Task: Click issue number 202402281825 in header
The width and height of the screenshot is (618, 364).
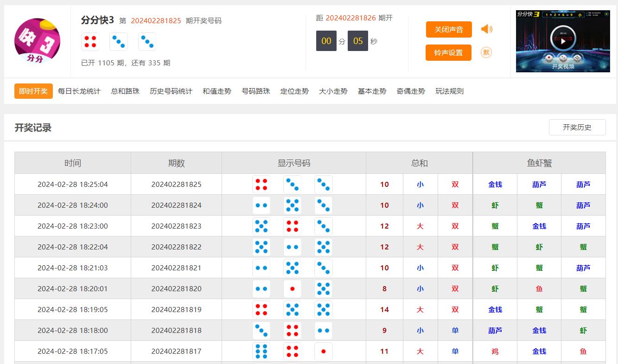Action: (x=156, y=21)
